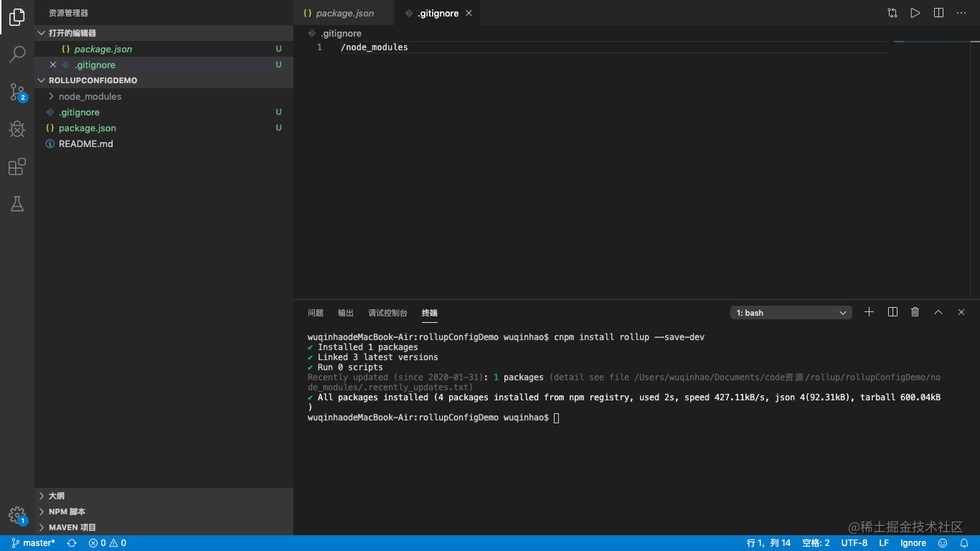980x551 pixels.
Task: Click the 'Installed 1 packages' terminal line
Action: (x=362, y=347)
